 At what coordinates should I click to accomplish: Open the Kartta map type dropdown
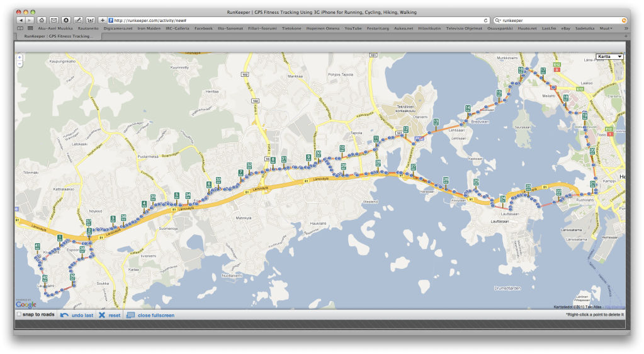[x=609, y=56]
